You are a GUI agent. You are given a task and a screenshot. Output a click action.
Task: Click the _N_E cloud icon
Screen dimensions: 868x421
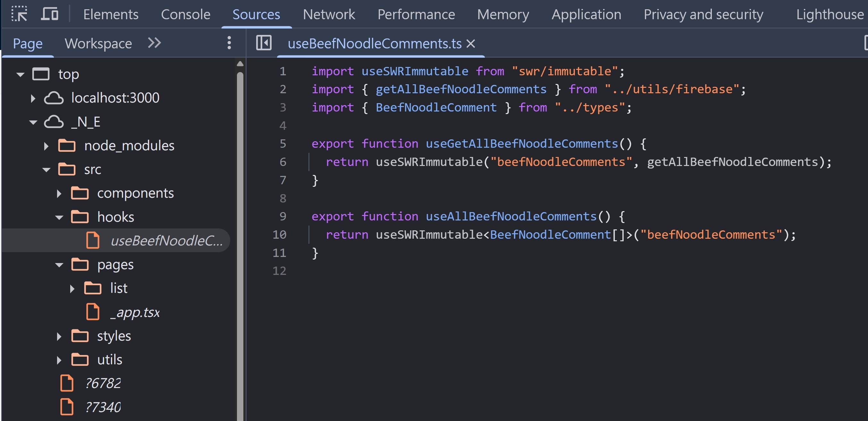[x=54, y=122]
